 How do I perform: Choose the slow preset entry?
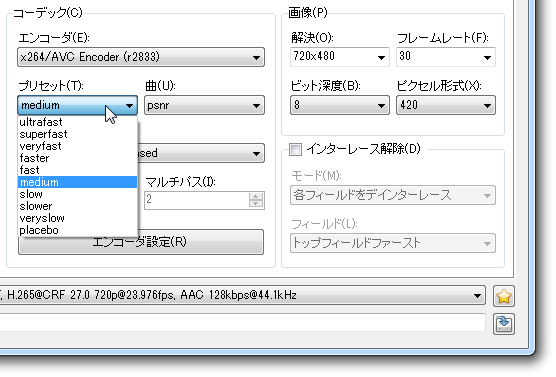[77, 194]
